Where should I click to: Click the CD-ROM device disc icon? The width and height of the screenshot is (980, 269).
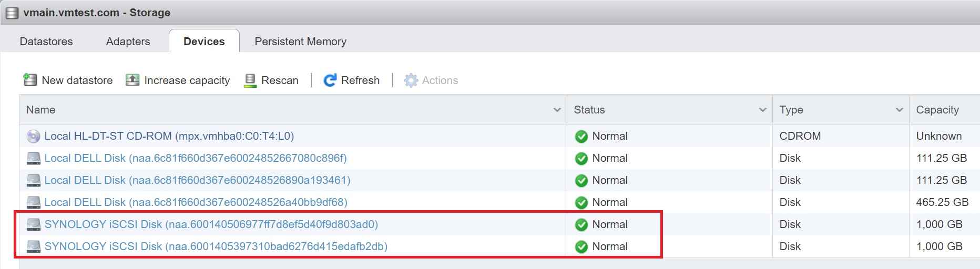point(33,137)
